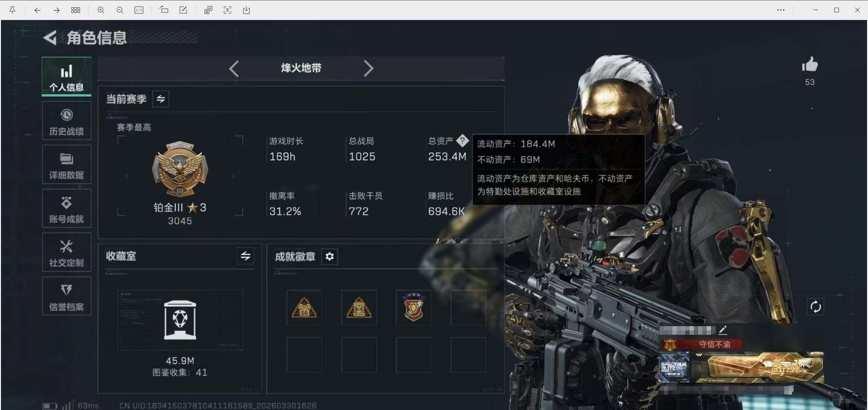Switch to previous mode before 烽火地带
Image resolution: width=868 pixels, height=410 pixels.
(x=234, y=69)
